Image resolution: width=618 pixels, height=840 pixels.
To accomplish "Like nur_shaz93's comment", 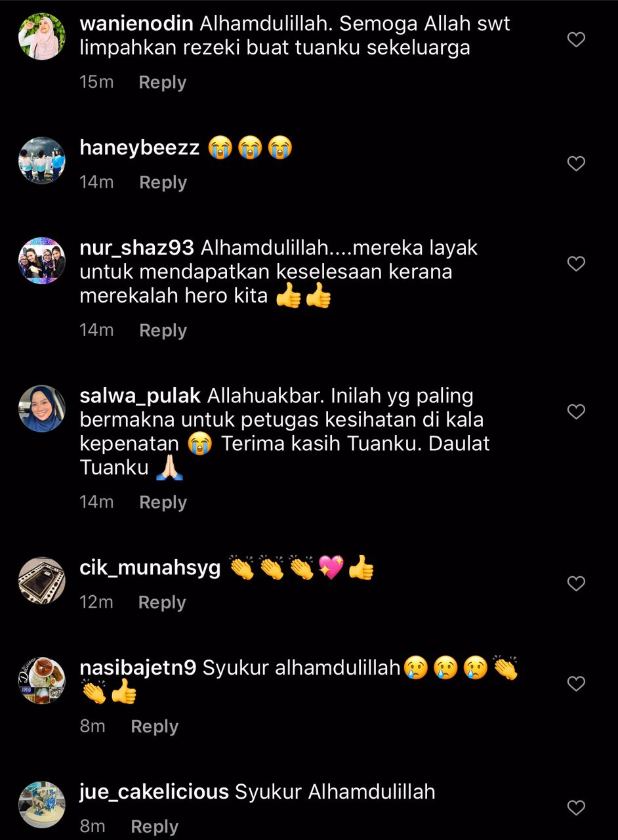I will click(576, 264).
